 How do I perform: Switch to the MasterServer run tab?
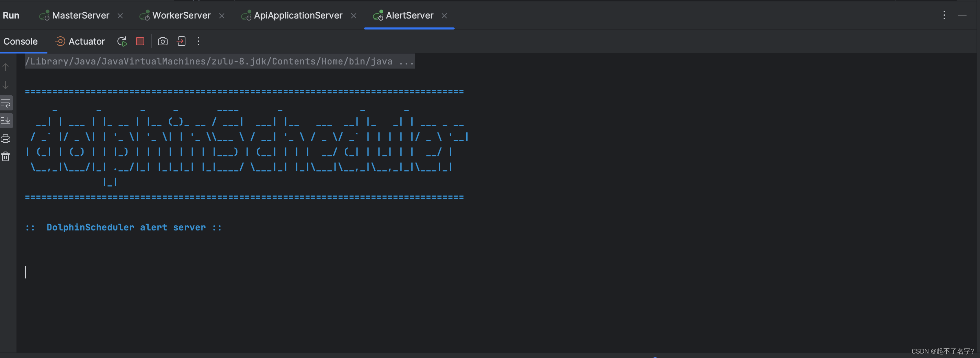point(75,15)
